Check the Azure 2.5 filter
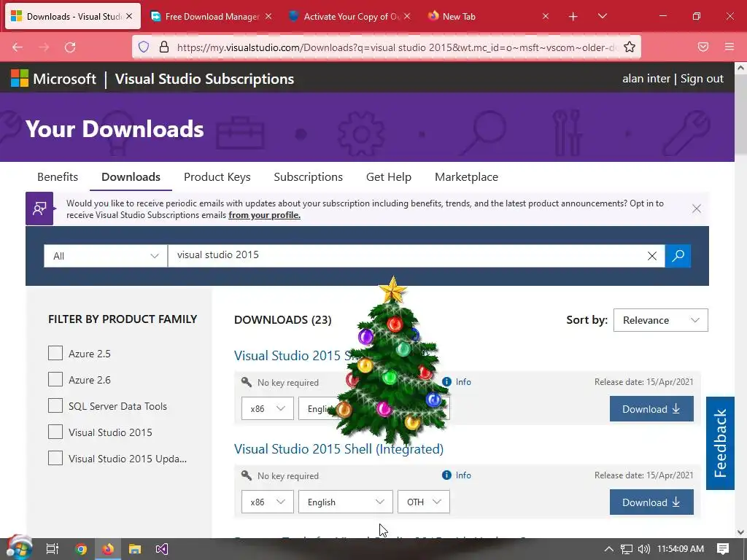The height and width of the screenshot is (560, 747). 55,354
